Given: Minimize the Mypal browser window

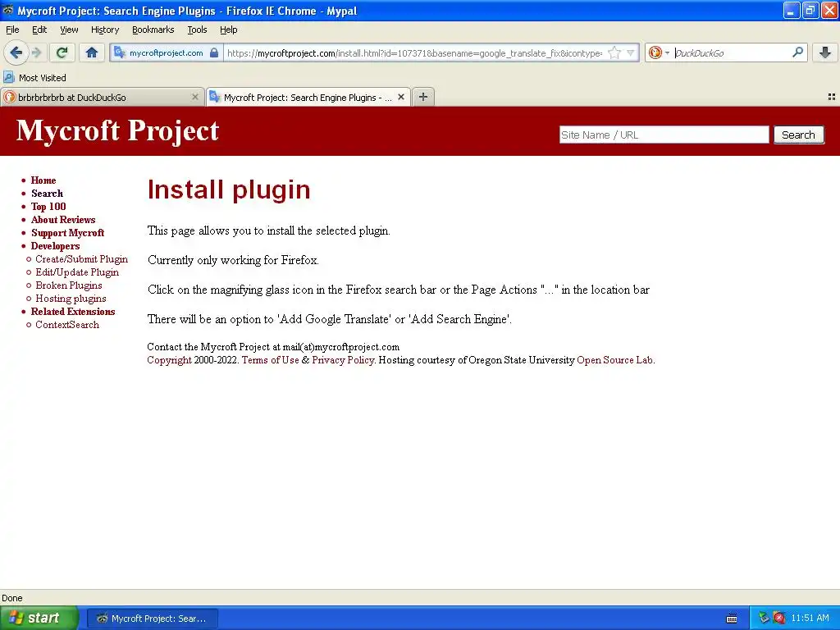Looking at the screenshot, I should coord(792,10).
